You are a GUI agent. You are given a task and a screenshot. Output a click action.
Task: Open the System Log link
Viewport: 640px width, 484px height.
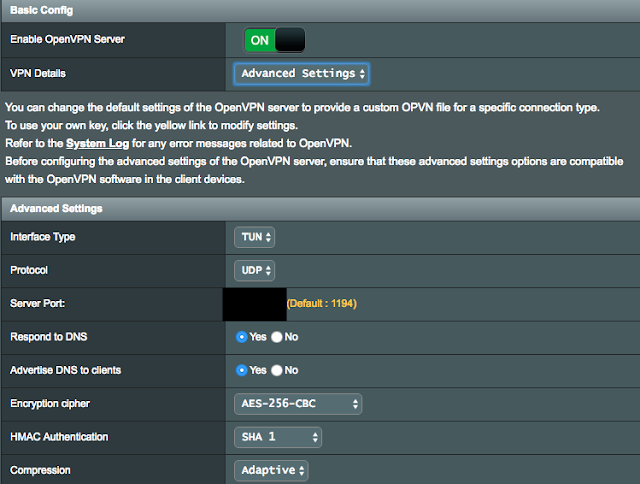[100, 143]
